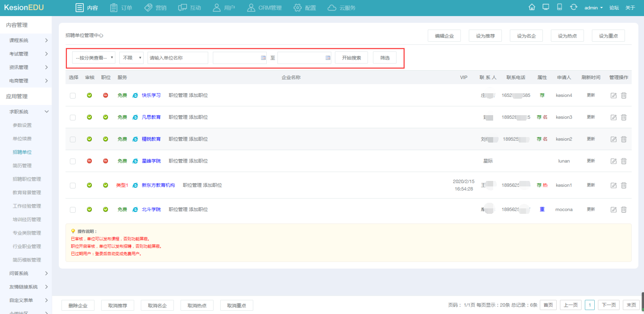
Task: Go to 下一页 in pagination
Action: pyautogui.click(x=609, y=305)
